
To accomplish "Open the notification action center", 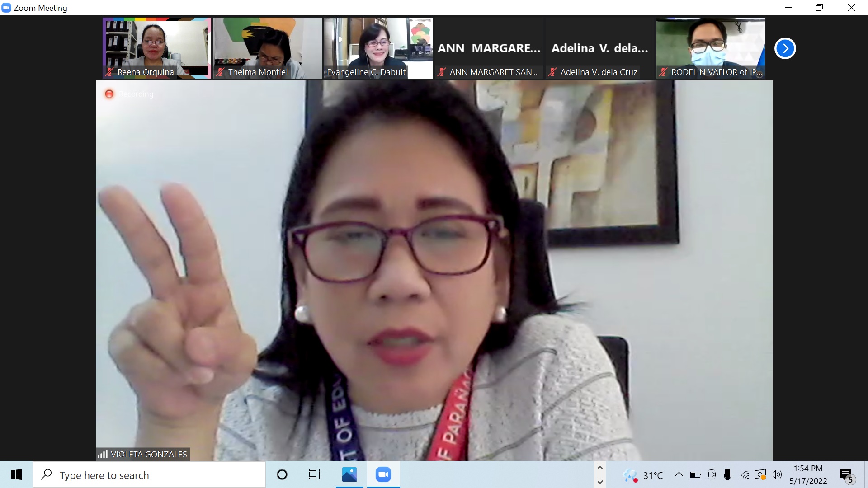I will coord(846,475).
